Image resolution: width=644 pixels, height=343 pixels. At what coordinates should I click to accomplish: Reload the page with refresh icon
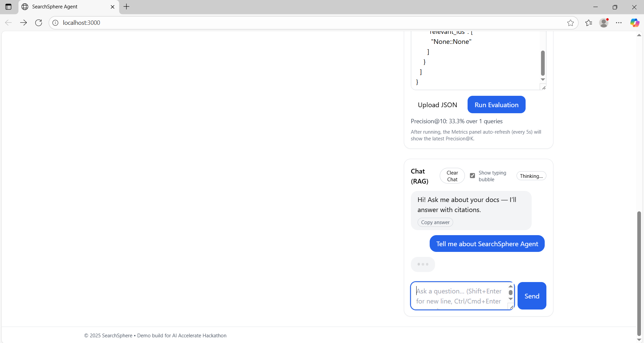tap(39, 23)
